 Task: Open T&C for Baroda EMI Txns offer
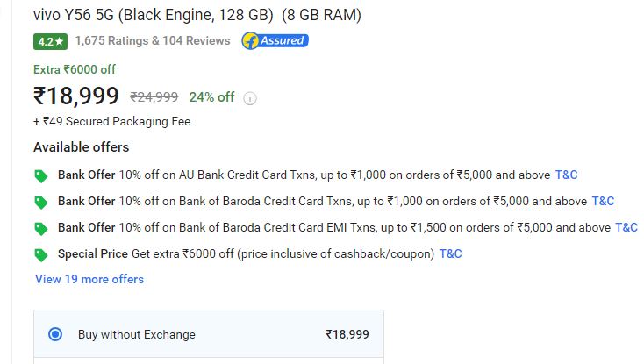[x=626, y=227]
